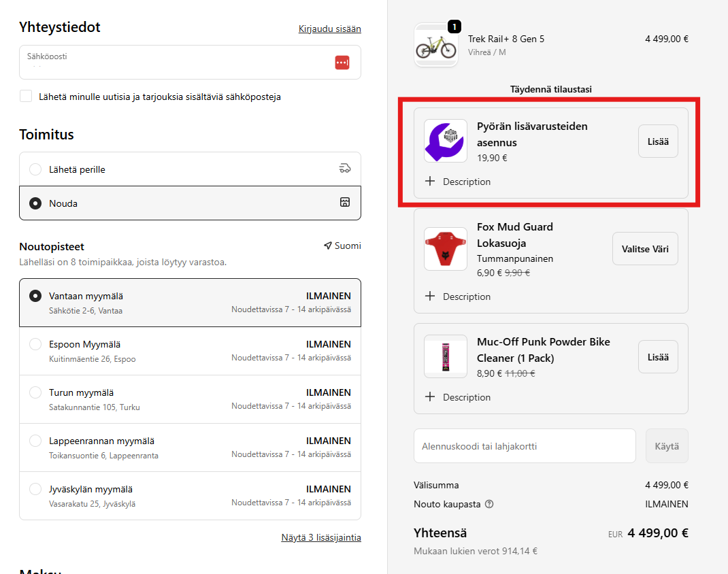Image resolution: width=728 pixels, height=574 pixels.
Task: Click the delivery truck icon
Action: click(x=345, y=169)
